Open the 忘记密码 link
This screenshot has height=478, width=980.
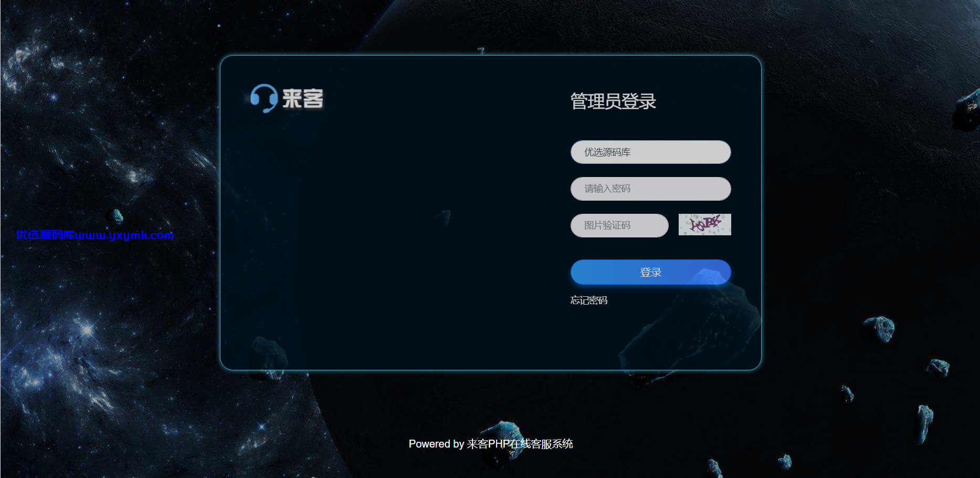[x=589, y=300]
